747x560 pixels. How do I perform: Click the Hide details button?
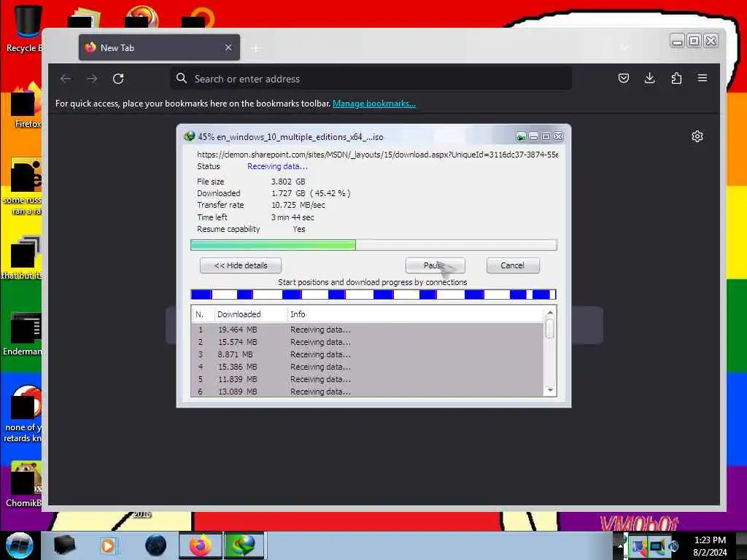(x=241, y=265)
